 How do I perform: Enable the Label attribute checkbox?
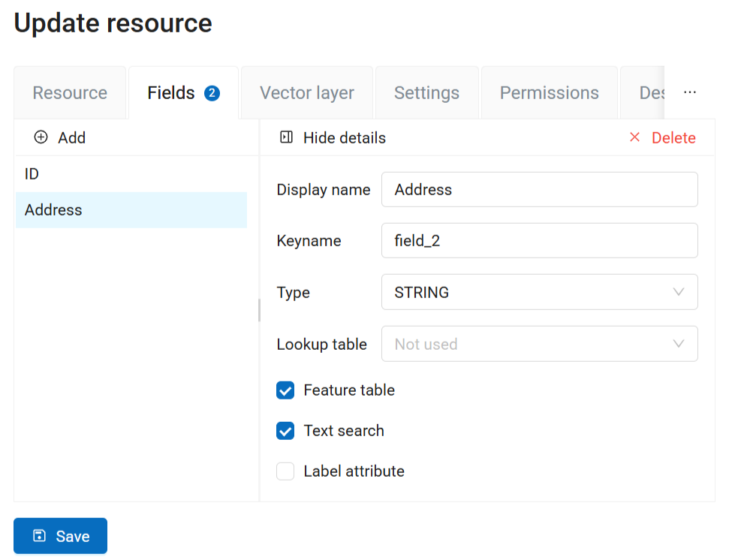(285, 471)
